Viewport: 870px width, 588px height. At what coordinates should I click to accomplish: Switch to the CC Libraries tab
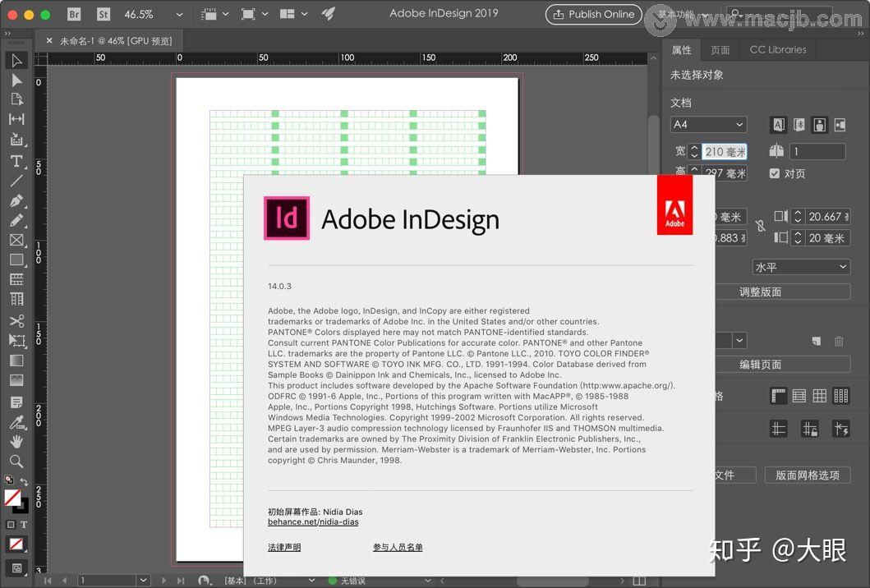777,49
